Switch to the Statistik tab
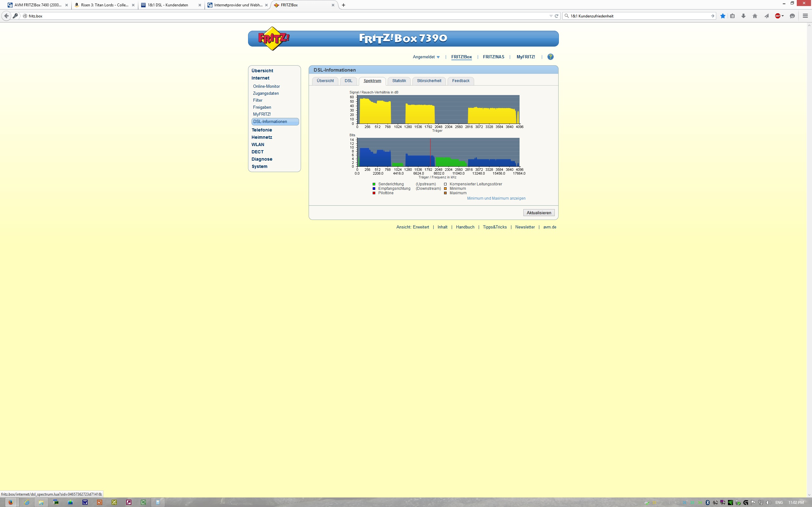 tap(399, 81)
